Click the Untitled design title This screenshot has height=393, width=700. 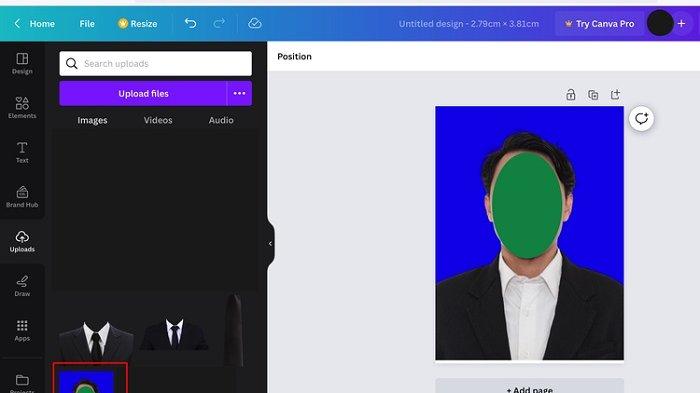tap(469, 24)
